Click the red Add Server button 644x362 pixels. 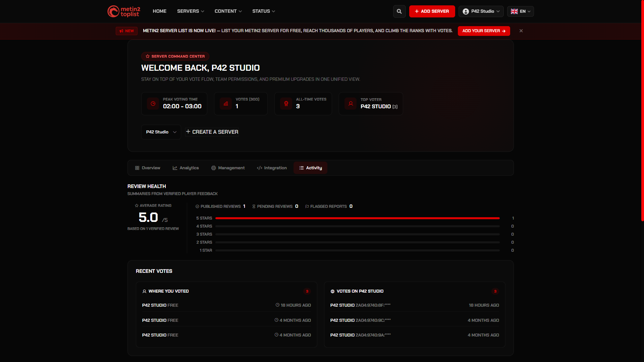coord(432,11)
